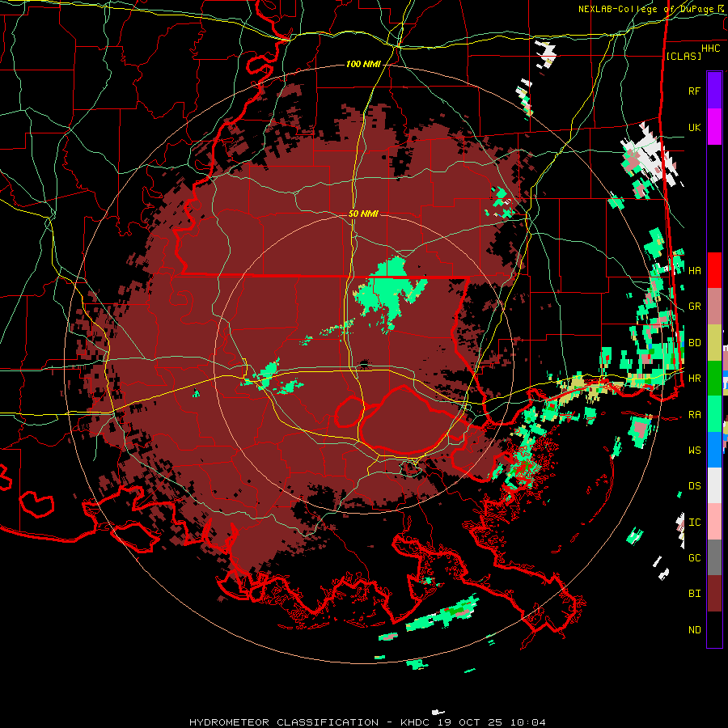Click the gray GC legend color swatch
Screen dimensions: 728x728
(714, 557)
